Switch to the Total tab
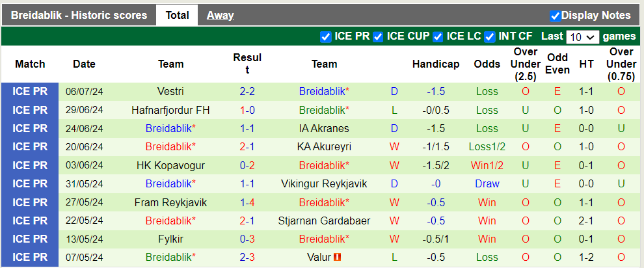This screenshot has width=644, height=268. [177, 15]
